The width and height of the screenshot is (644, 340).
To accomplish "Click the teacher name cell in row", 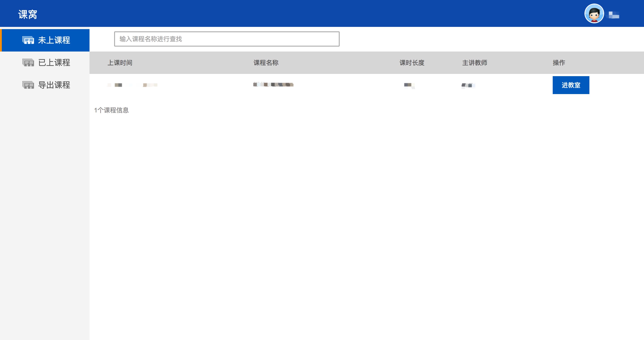I will pyautogui.click(x=468, y=85).
